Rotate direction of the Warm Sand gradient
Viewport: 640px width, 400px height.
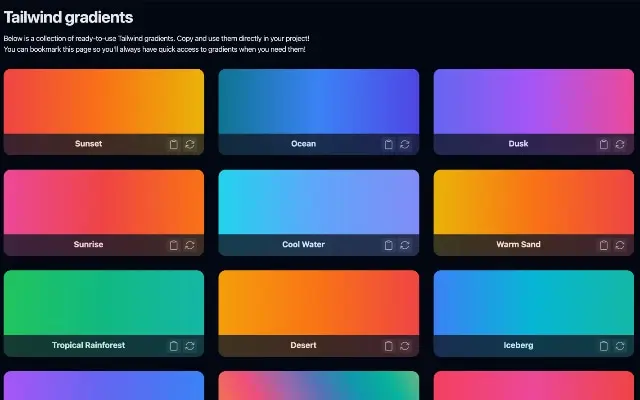[620, 245]
